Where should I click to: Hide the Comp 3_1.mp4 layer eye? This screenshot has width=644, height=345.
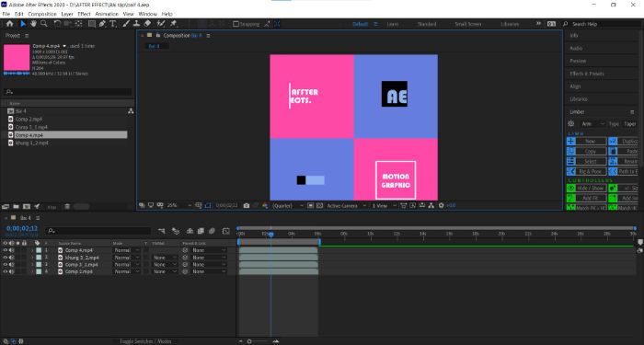[x=5, y=265]
